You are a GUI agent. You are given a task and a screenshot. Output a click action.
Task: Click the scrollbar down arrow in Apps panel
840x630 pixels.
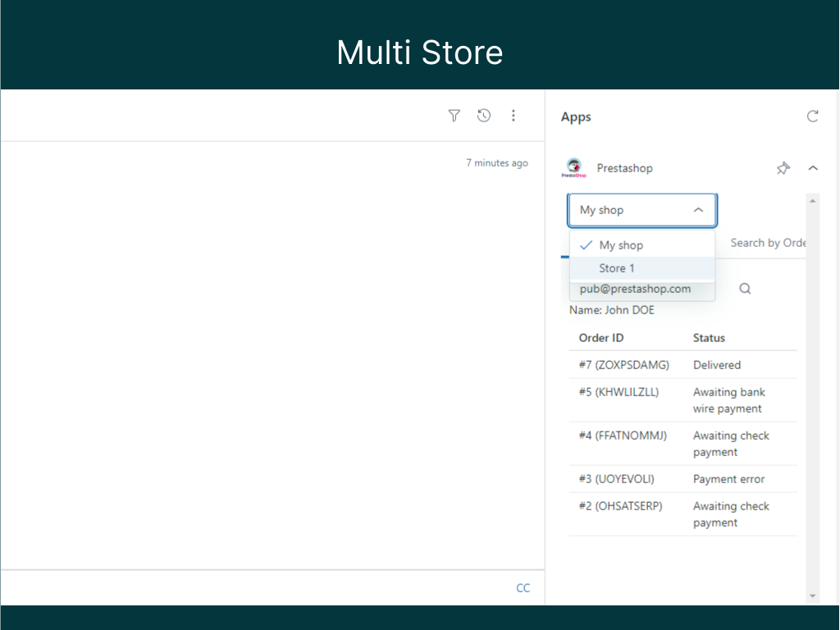point(813,596)
